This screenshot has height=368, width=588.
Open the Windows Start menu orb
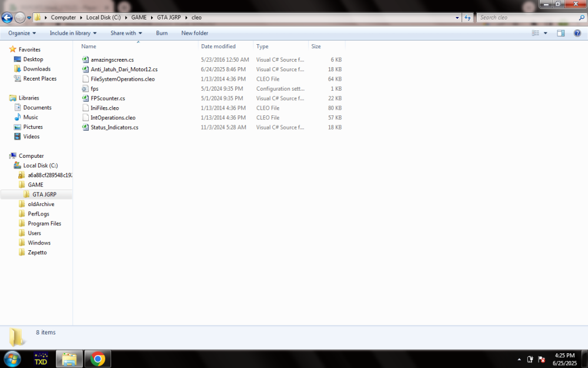click(12, 359)
